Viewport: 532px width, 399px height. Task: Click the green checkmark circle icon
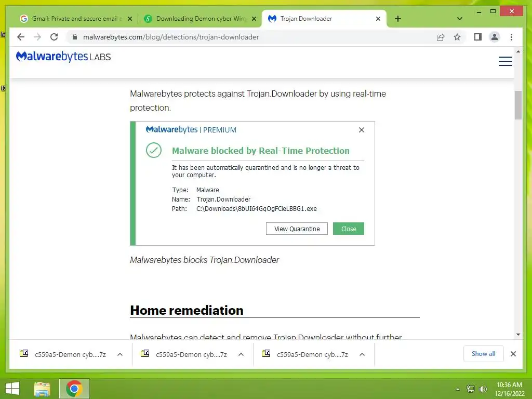click(x=154, y=150)
